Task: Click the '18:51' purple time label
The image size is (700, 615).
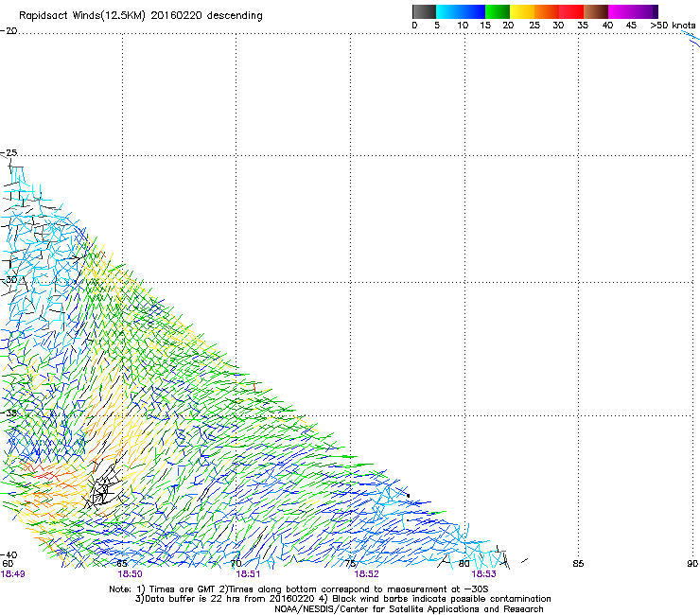Action: click(248, 574)
